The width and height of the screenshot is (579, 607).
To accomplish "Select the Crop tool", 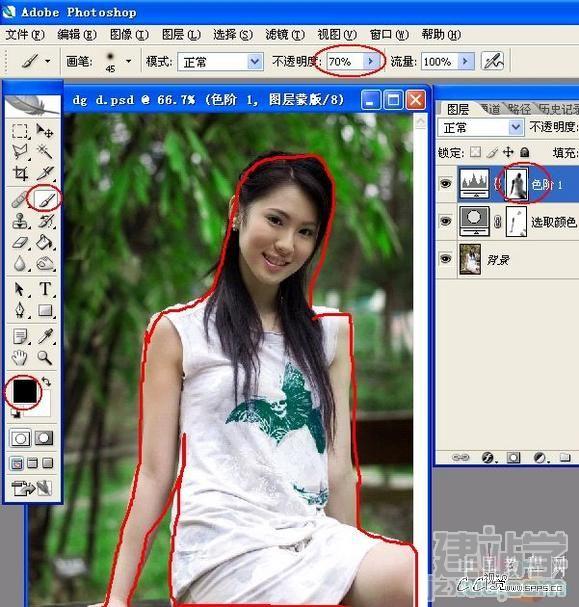I will tap(20, 173).
